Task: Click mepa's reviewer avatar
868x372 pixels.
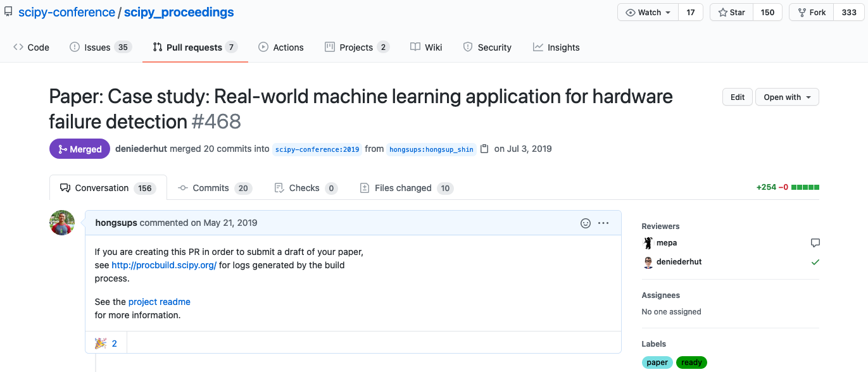Action: click(x=648, y=243)
